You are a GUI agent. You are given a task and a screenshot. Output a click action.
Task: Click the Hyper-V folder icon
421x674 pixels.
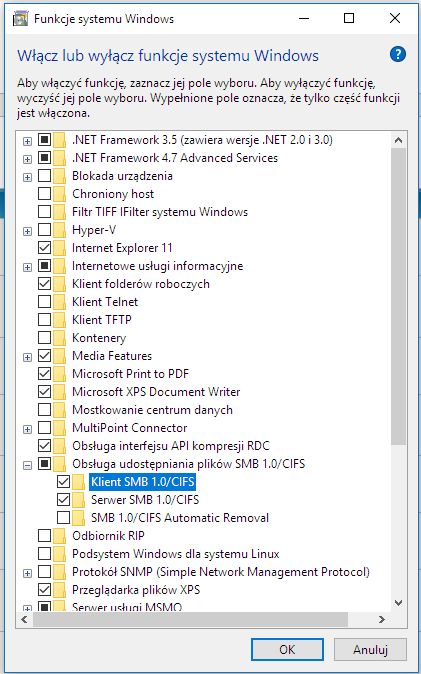click(59, 230)
